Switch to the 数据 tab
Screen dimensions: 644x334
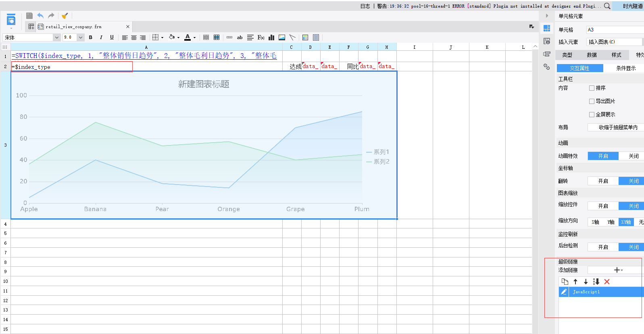pyautogui.click(x=592, y=55)
